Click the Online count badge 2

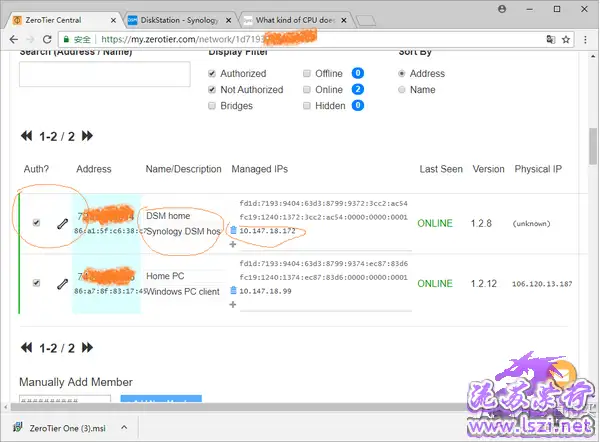pos(358,89)
